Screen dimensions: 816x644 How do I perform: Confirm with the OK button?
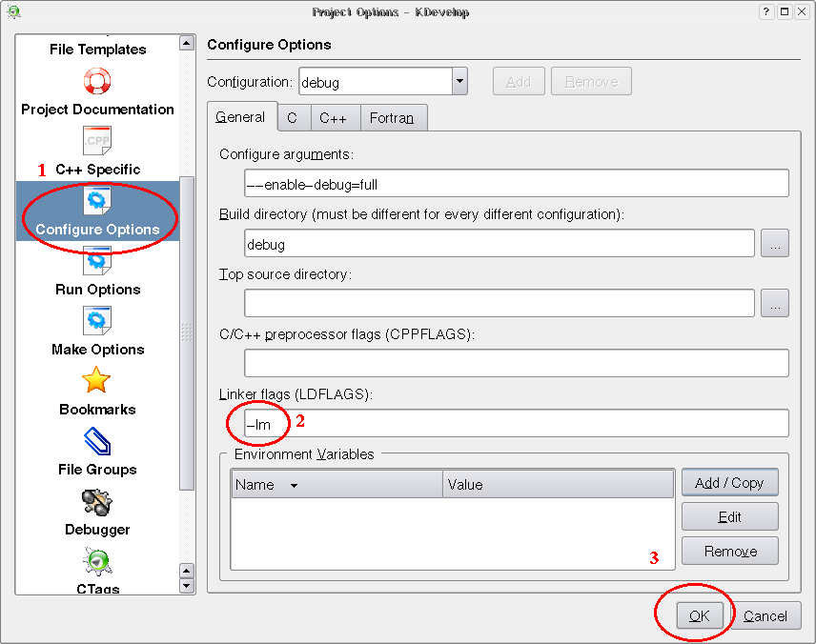tap(700, 616)
